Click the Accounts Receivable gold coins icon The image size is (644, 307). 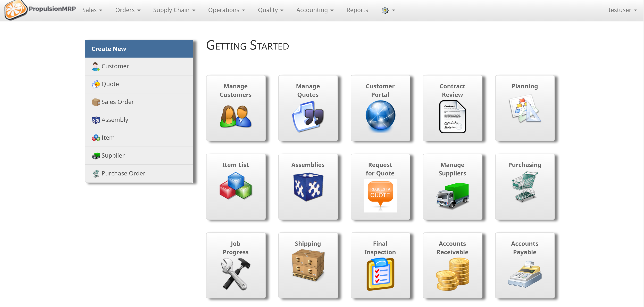click(x=452, y=274)
